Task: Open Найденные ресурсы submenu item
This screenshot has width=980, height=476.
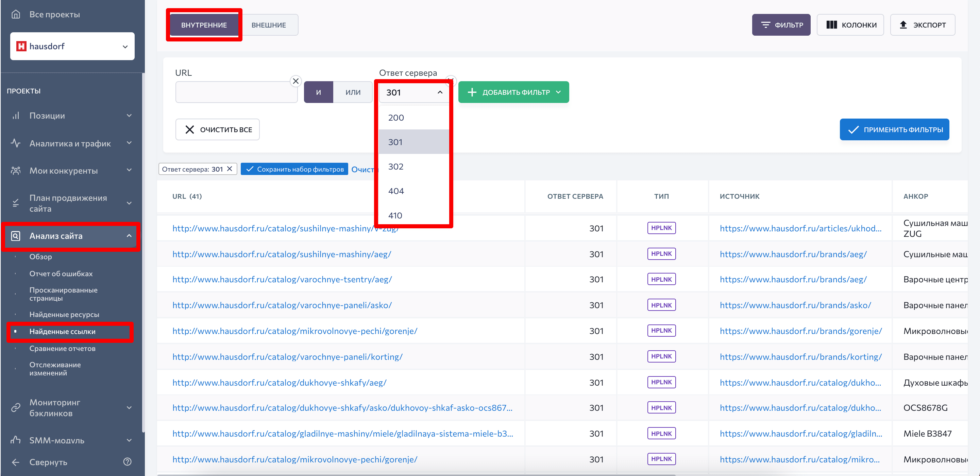Action: (x=64, y=314)
